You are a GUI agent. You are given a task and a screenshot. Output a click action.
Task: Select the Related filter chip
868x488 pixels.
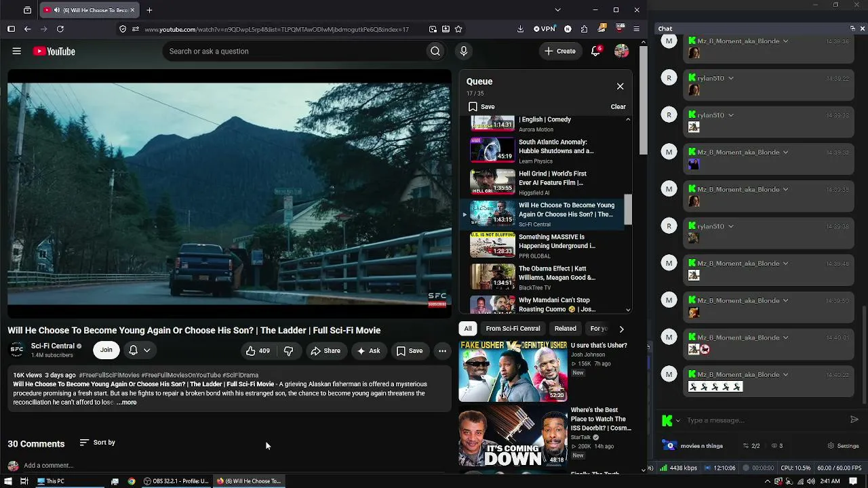click(x=566, y=329)
